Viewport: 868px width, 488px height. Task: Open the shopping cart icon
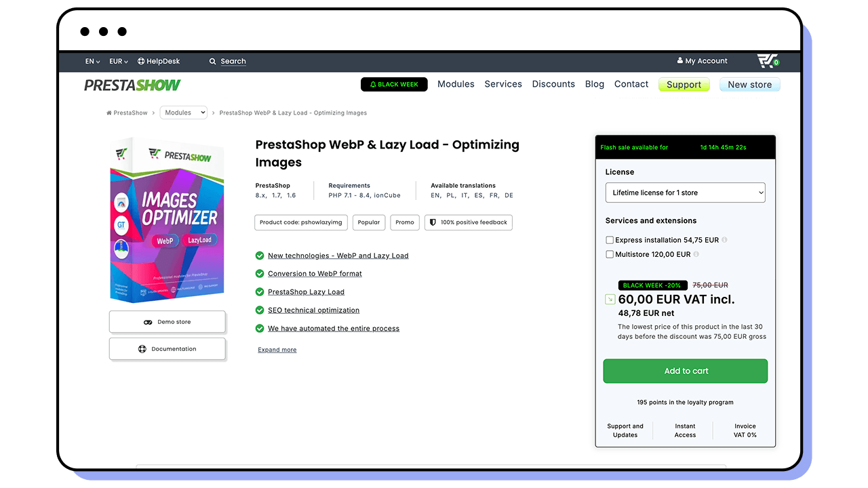(x=766, y=60)
